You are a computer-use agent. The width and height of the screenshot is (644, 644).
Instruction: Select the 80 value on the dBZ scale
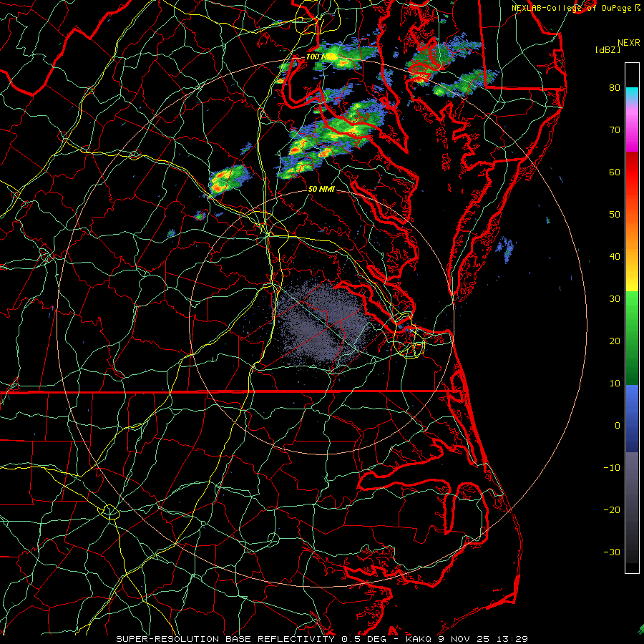click(x=615, y=87)
